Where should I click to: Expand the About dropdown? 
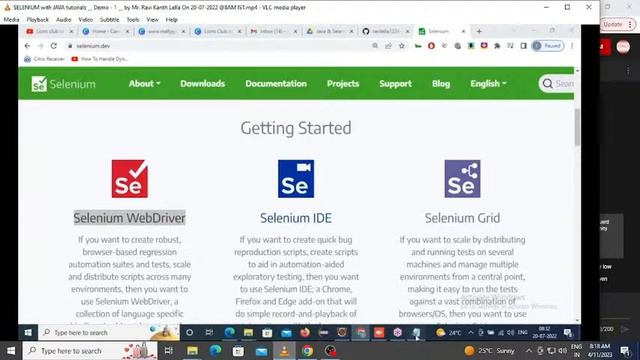point(144,84)
